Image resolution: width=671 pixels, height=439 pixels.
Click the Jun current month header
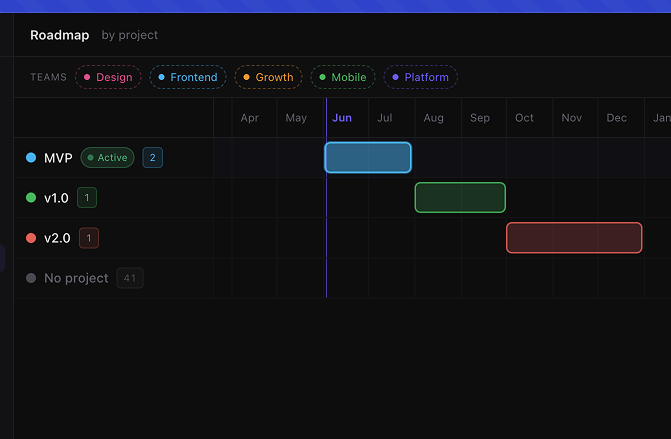click(342, 118)
